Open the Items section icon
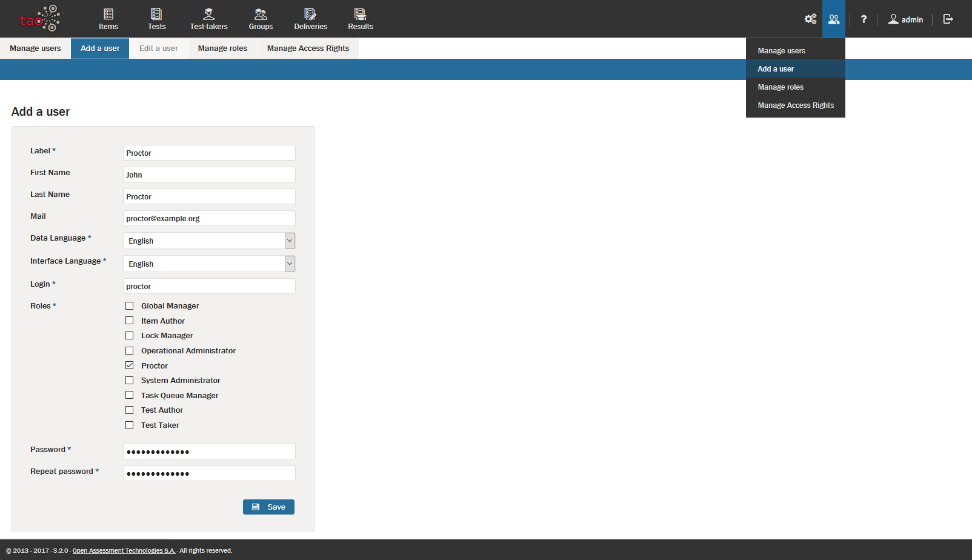 pos(108,15)
